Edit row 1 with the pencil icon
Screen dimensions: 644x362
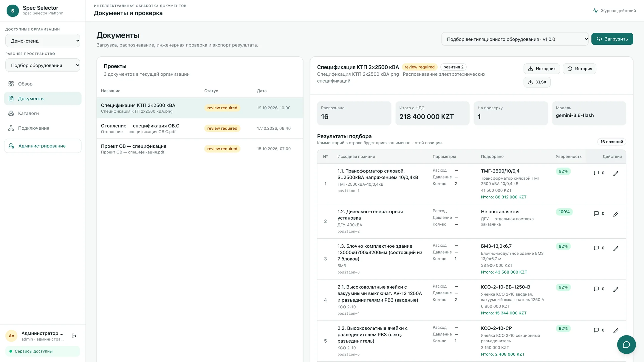616,173
